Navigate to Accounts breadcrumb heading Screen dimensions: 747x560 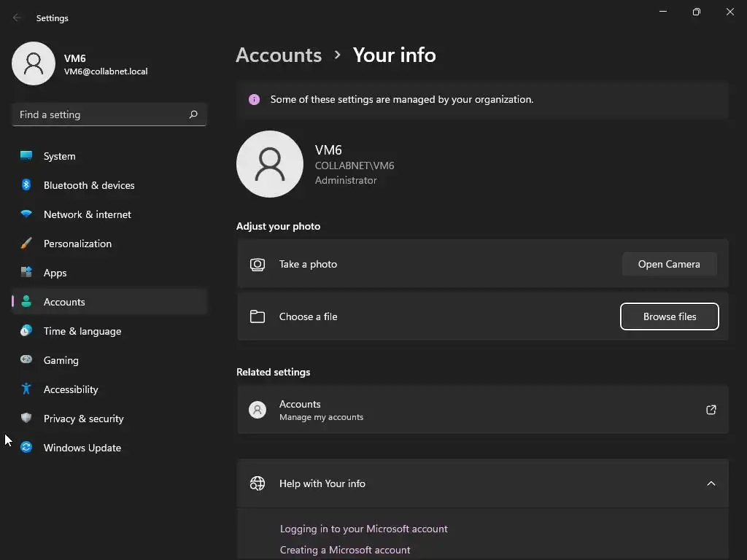(279, 55)
